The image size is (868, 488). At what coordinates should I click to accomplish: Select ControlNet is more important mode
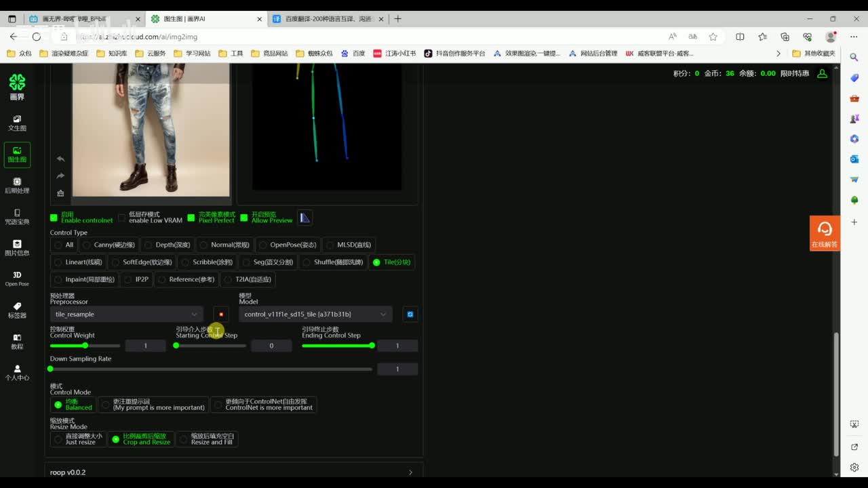coord(263,405)
